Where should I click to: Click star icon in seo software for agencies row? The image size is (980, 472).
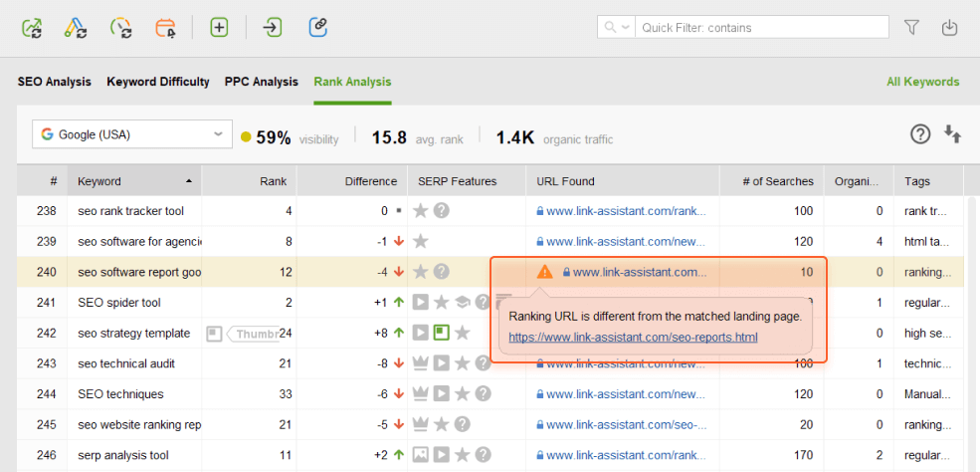click(421, 241)
